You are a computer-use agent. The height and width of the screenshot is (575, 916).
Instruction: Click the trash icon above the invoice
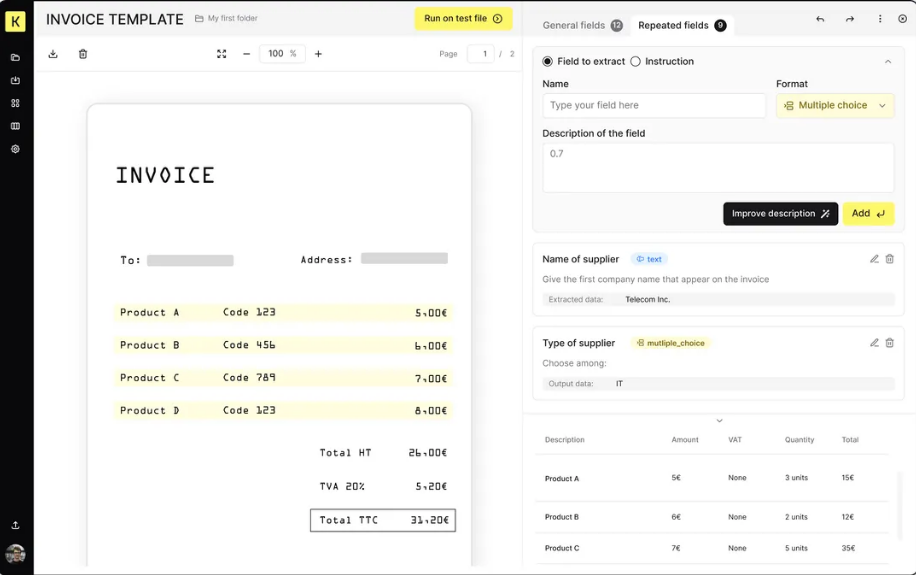coord(83,54)
